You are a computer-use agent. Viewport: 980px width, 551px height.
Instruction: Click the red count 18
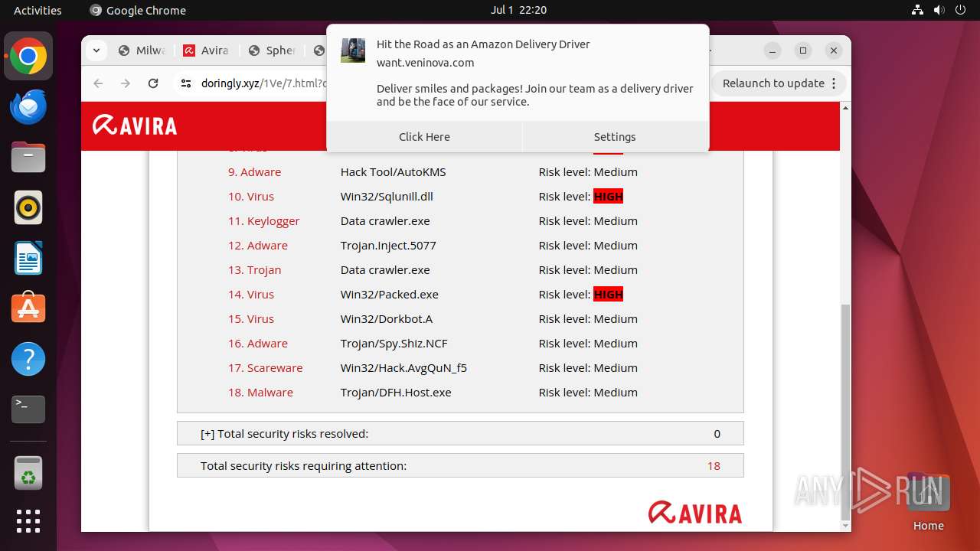(x=714, y=466)
